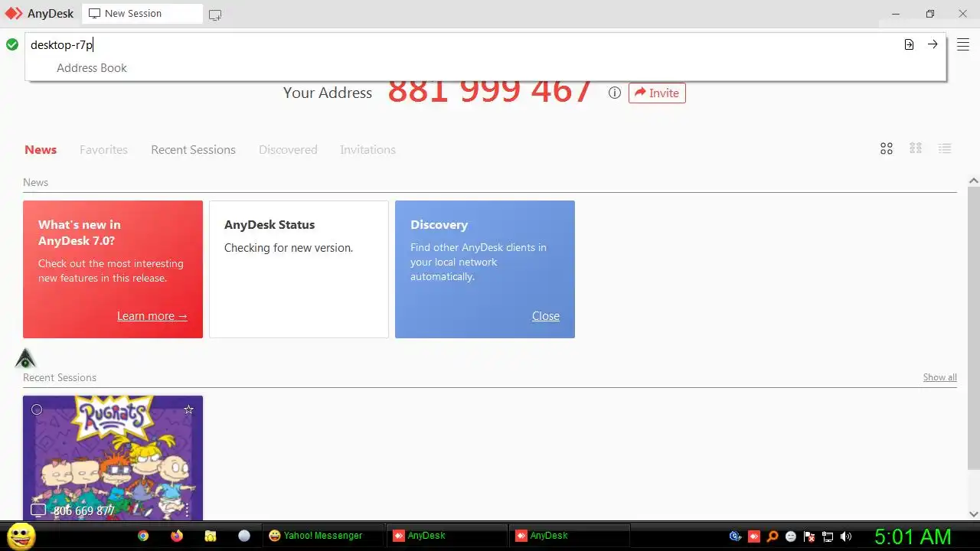
Task: Launch Chrome from the taskbar
Action: click(x=143, y=536)
